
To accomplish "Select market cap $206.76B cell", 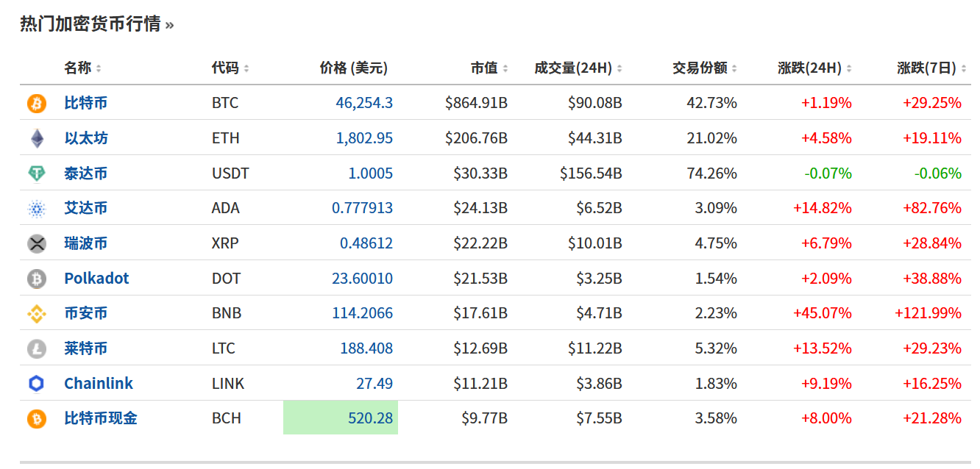I will point(477,138).
